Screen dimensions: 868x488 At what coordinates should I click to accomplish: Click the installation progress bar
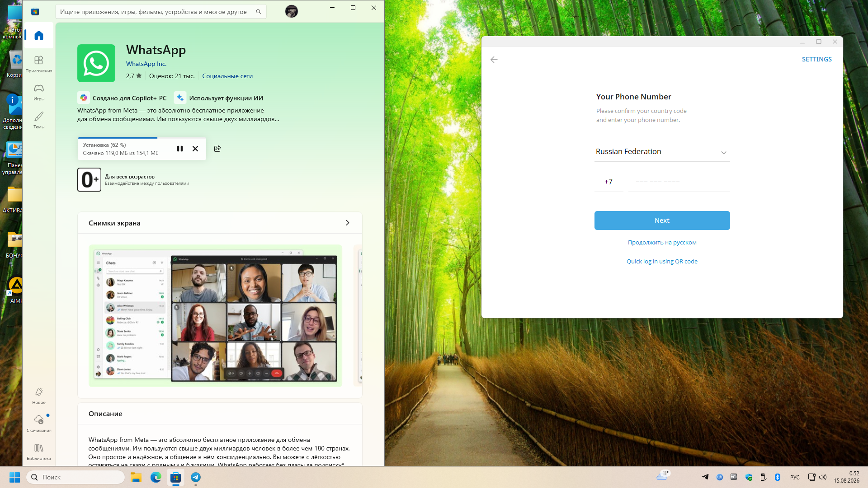[x=142, y=138]
